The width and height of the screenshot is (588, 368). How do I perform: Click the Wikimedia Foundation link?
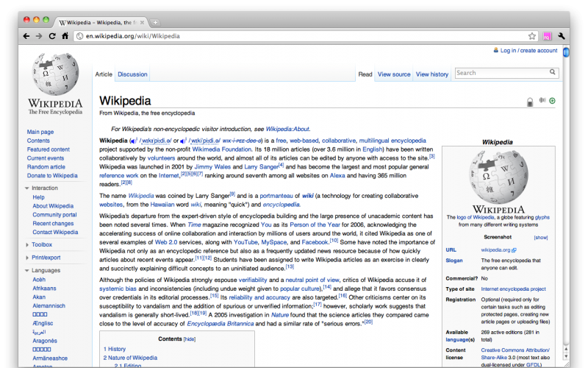pyautogui.click(x=222, y=149)
